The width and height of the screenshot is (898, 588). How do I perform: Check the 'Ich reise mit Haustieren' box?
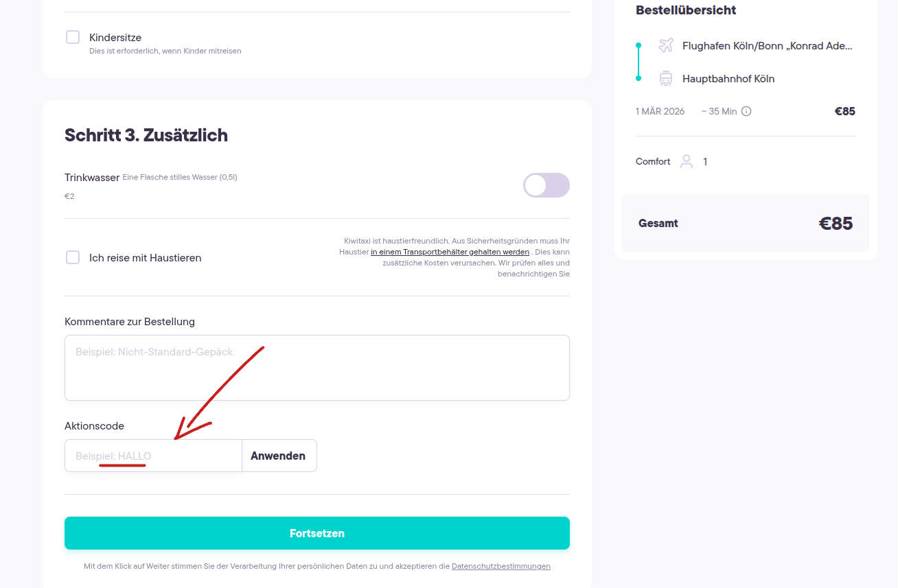(x=72, y=257)
